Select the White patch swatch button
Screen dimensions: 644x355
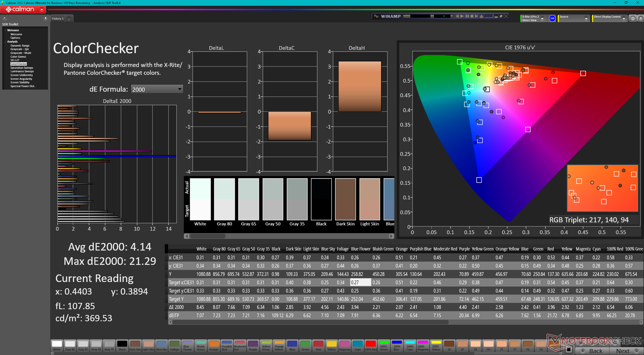click(57, 346)
